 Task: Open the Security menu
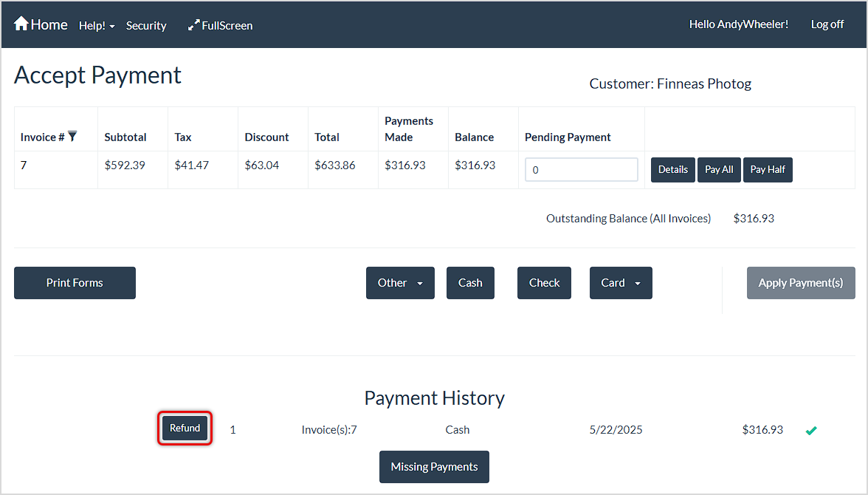pos(145,25)
